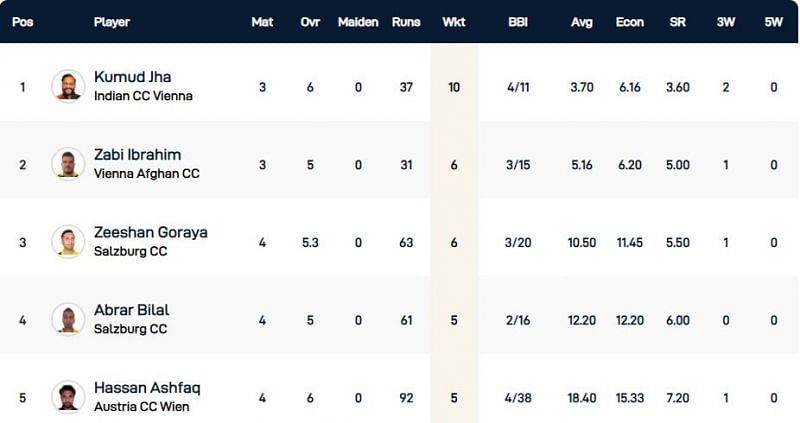The height and width of the screenshot is (423, 800).
Task: Click the Econ column header
Action: pyautogui.click(x=631, y=22)
